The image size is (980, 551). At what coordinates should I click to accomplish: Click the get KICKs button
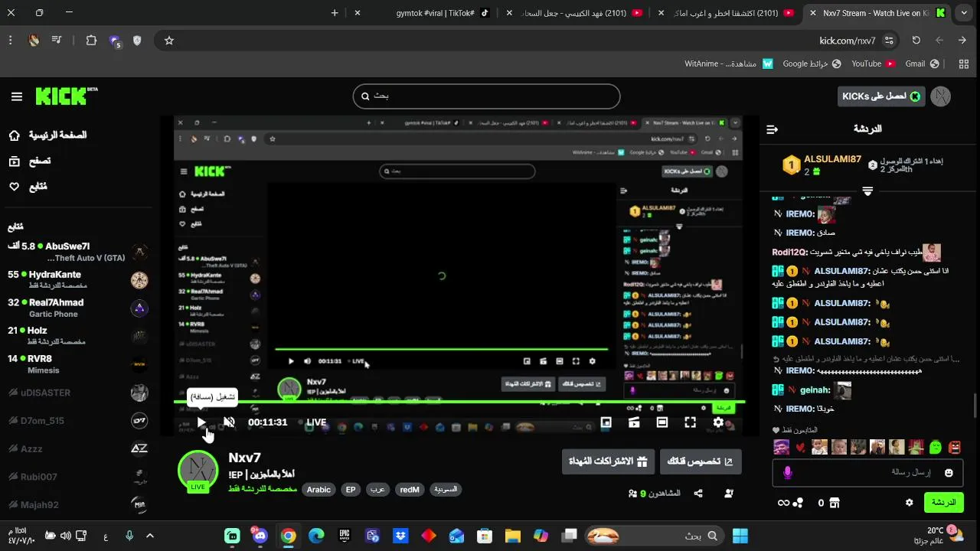tap(881, 96)
